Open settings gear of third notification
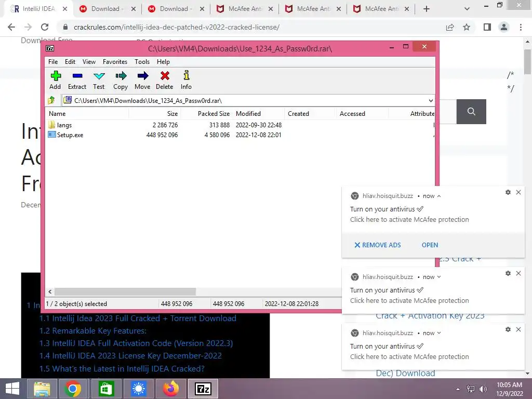 pyautogui.click(x=508, y=329)
